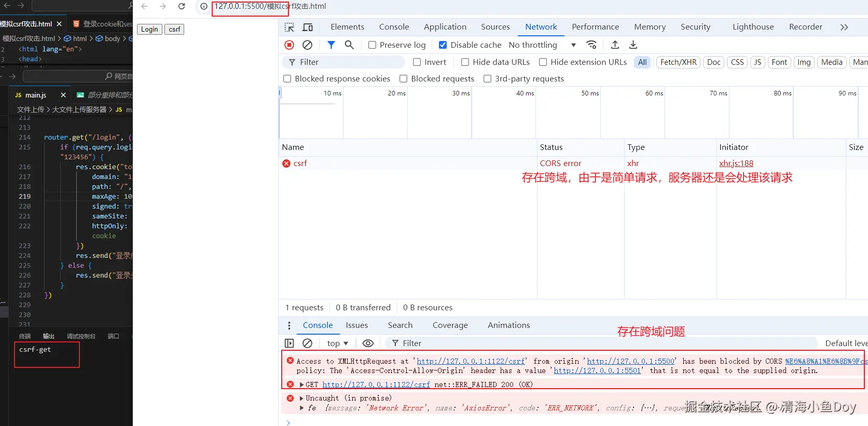Switch to the Application tab
This screenshot has height=426, width=868.
click(x=445, y=27)
